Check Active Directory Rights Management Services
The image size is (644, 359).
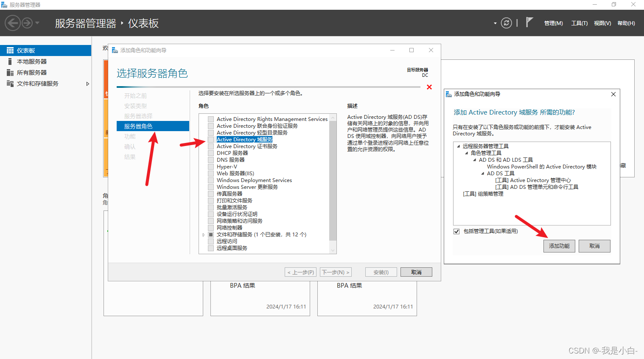pyautogui.click(x=211, y=119)
